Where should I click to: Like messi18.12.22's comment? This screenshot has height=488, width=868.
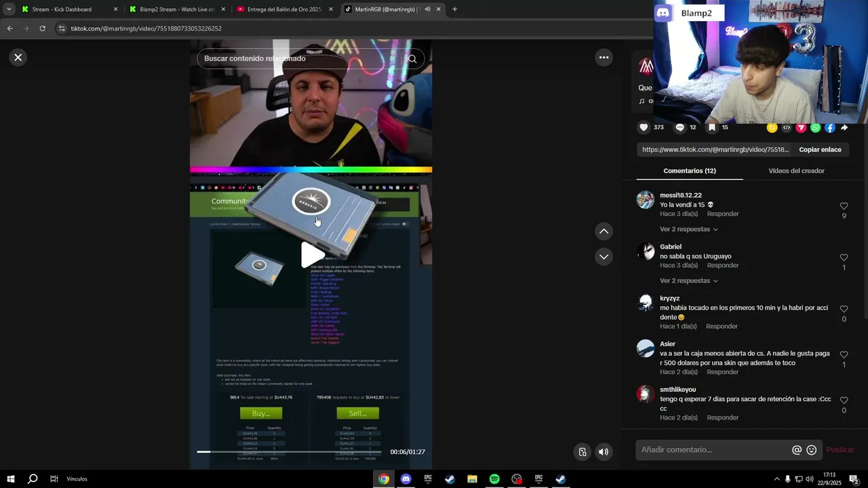pyautogui.click(x=844, y=206)
